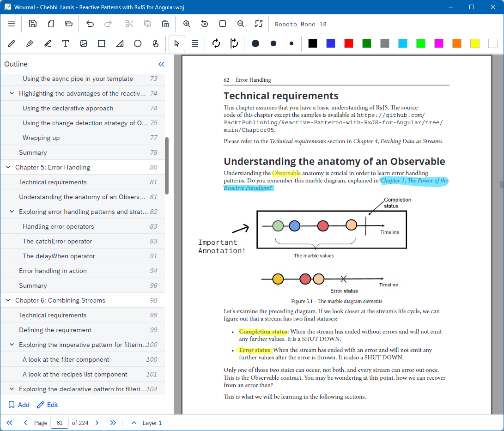The image size is (504, 431).
Task: Choose the smallest stroke thickness dot
Action: click(291, 43)
